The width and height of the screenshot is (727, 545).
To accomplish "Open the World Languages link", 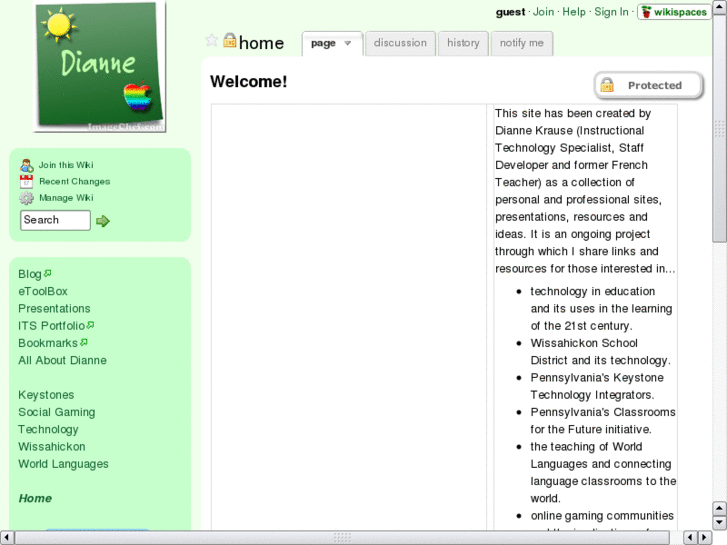I will pos(63,464).
